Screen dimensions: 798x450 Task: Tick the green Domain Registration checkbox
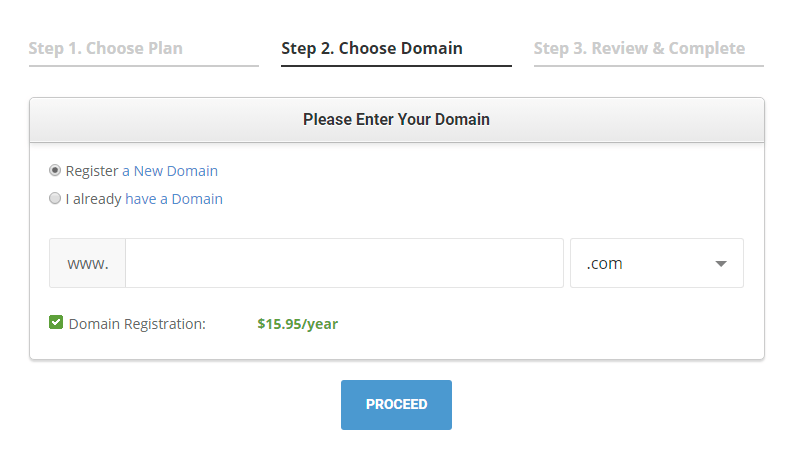(56, 323)
